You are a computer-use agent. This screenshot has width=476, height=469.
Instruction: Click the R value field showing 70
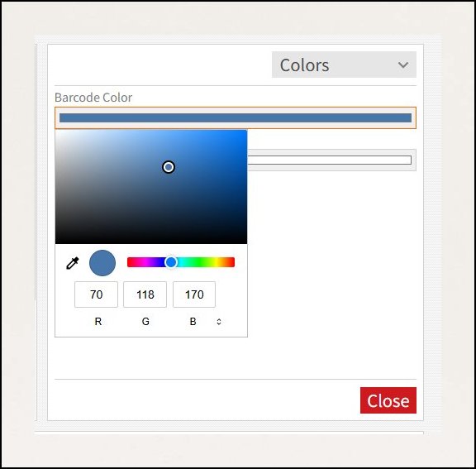click(96, 294)
